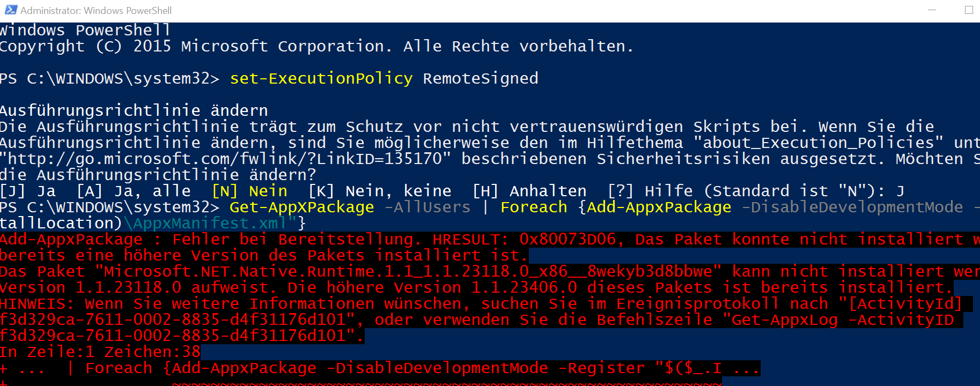
Task: Click the 'Get-AppXPackage' command text
Action: coord(302,207)
